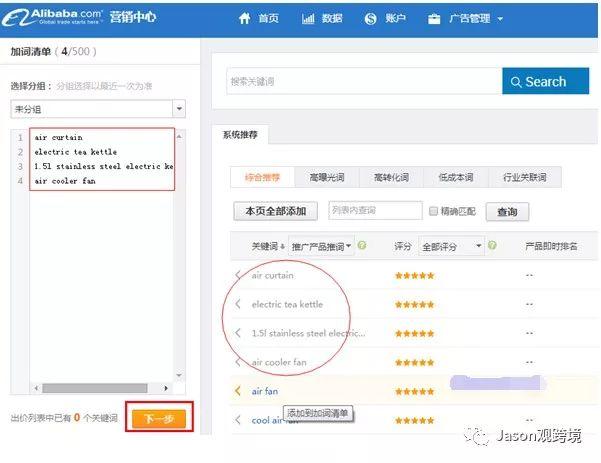The width and height of the screenshot is (601, 463).
Task: Click the orange 下一步 button
Action: click(x=159, y=419)
